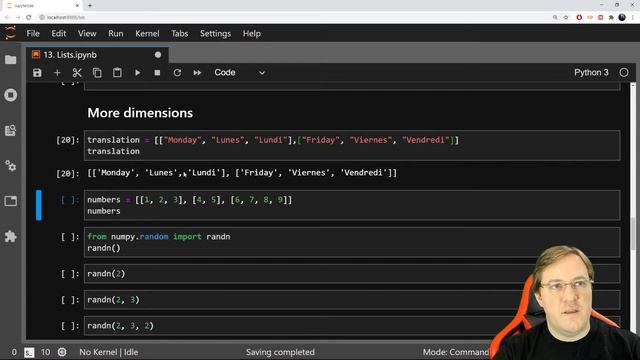This screenshot has height=360, width=640.
Task: Open browser extensions puzzle icon
Action: [x=611, y=17]
